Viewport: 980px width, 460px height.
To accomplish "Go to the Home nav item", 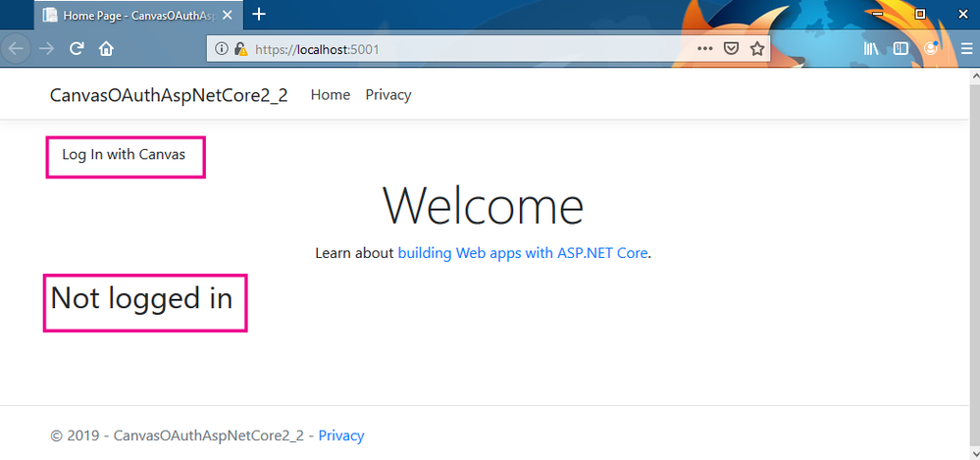I will pyautogui.click(x=330, y=95).
